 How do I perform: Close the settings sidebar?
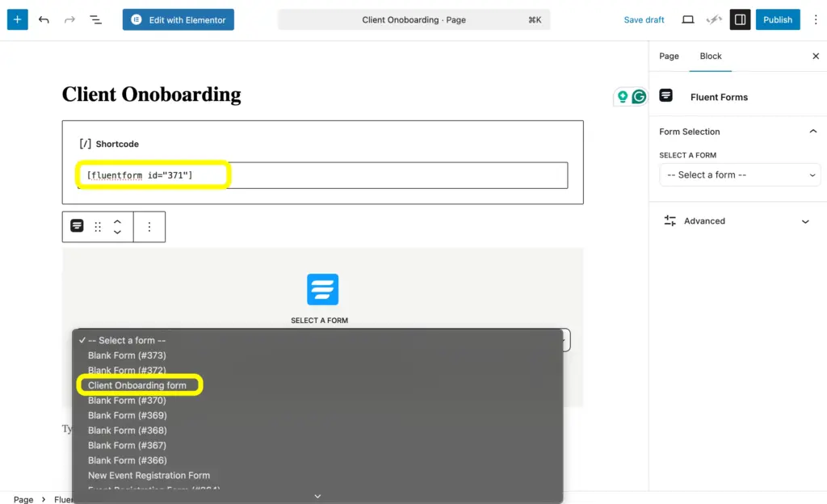coord(816,56)
